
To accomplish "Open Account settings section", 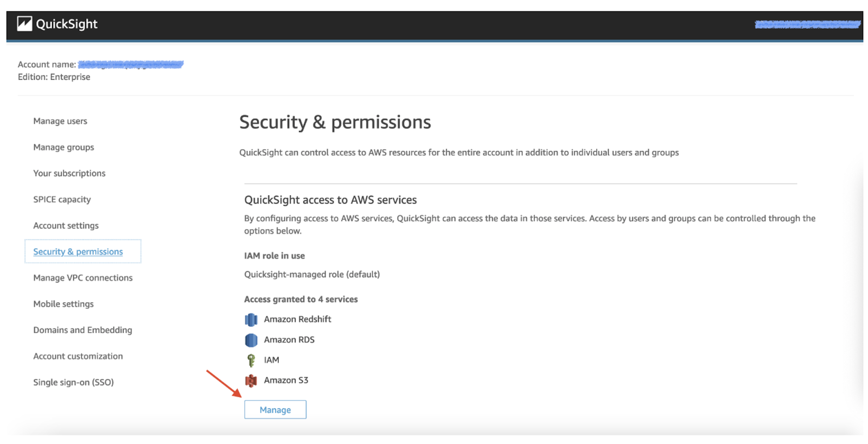I will tap(66, 225).
